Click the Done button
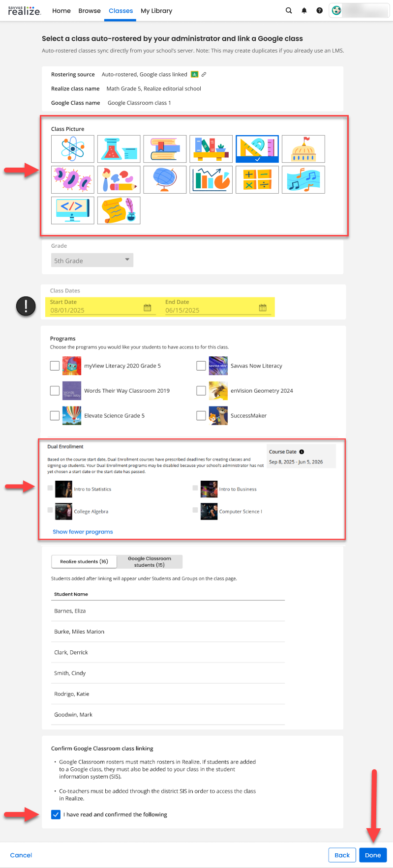The height and width of the screenshot is (868, 393). 373,855
